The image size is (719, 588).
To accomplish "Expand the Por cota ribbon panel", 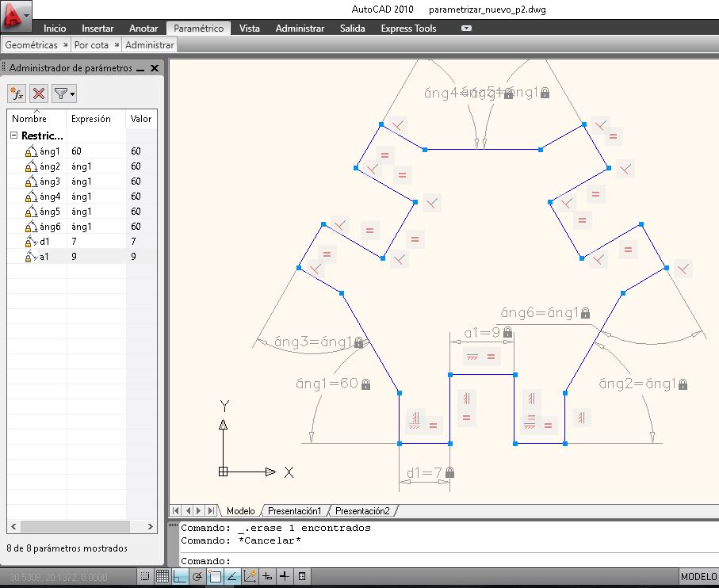I will pyautogui.click(x=91, y=45).
